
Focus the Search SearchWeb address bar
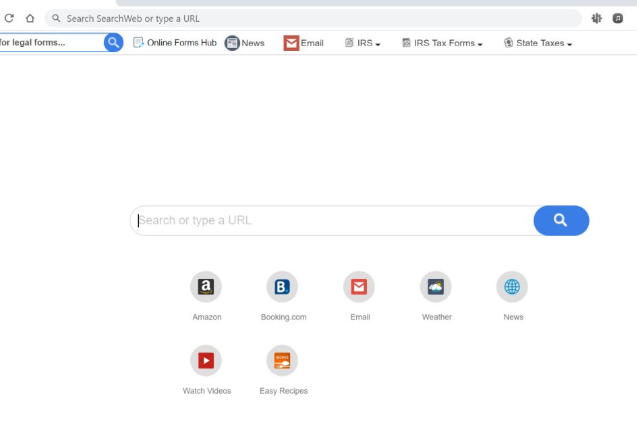(313, 19)
